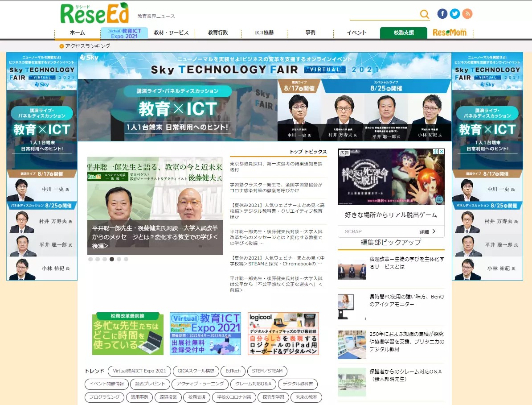
Task: Expand the SCRAP ad 詳細 chevron
Action: [x=434, y=231]
